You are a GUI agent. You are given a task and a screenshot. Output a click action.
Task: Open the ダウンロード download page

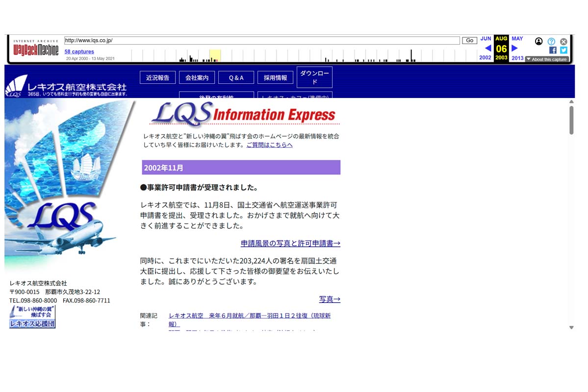pos(314,77)
